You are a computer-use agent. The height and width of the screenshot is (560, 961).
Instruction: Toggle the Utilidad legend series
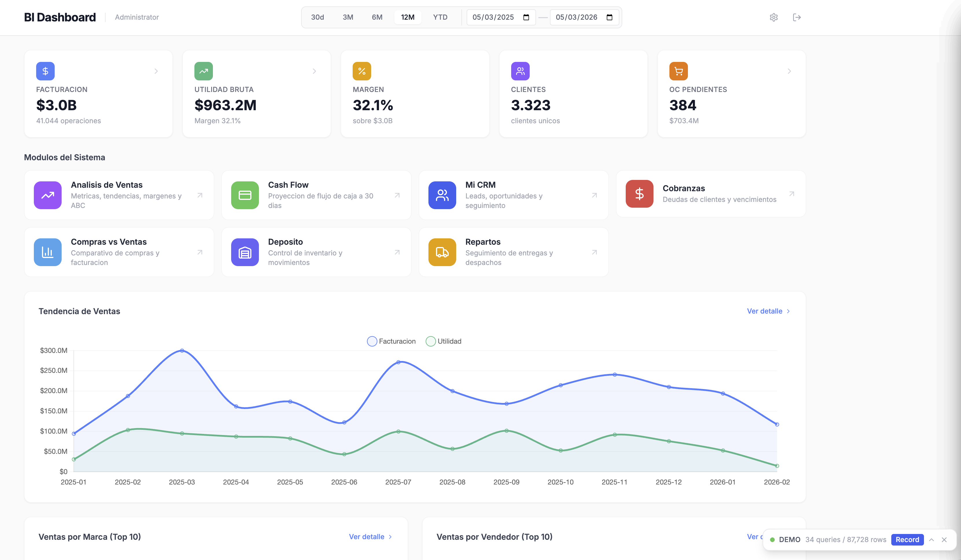[x=443, y=341]
